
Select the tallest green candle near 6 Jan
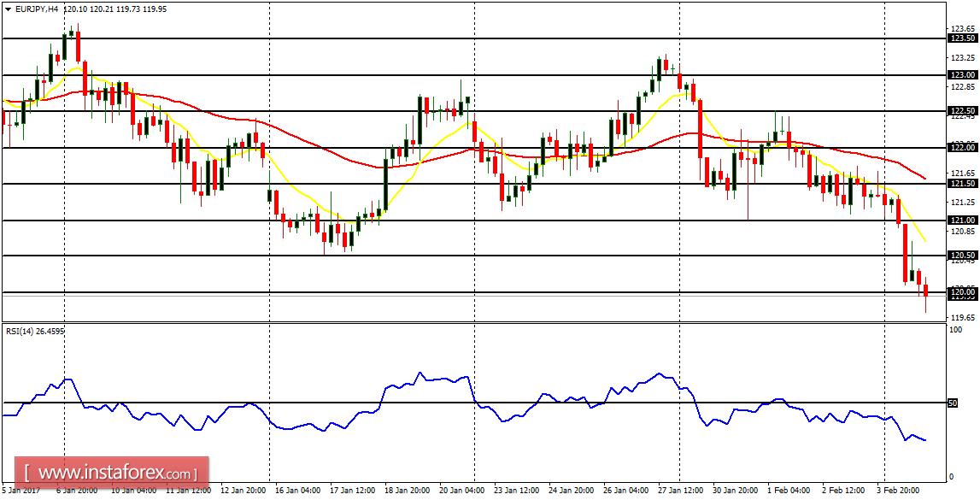[67, 47]
